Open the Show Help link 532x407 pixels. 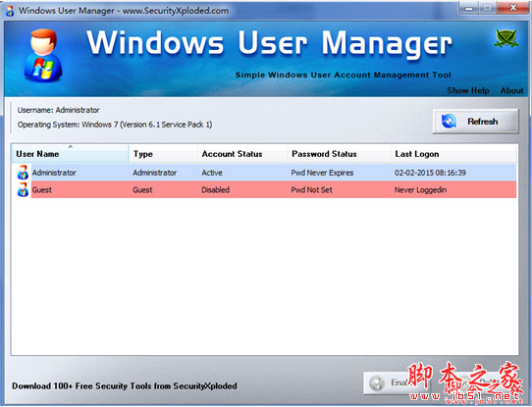coord(468,90)
